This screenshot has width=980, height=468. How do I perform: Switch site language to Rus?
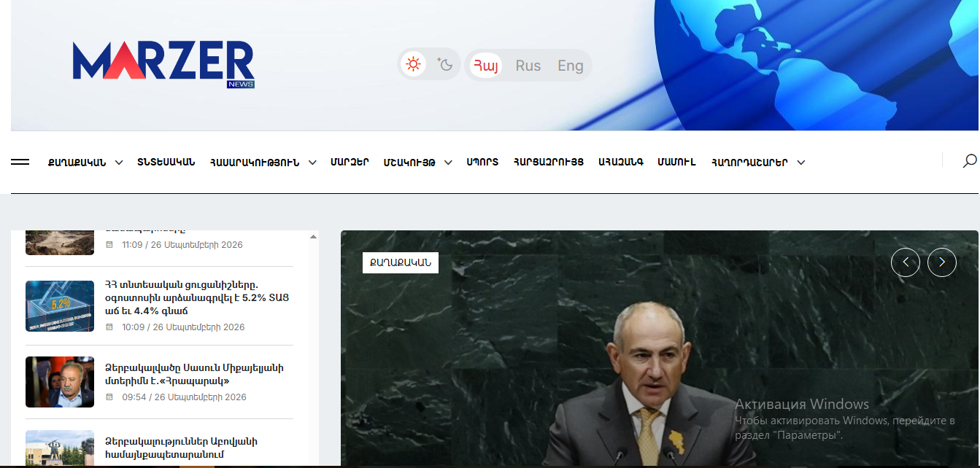[x=528, y=66]
